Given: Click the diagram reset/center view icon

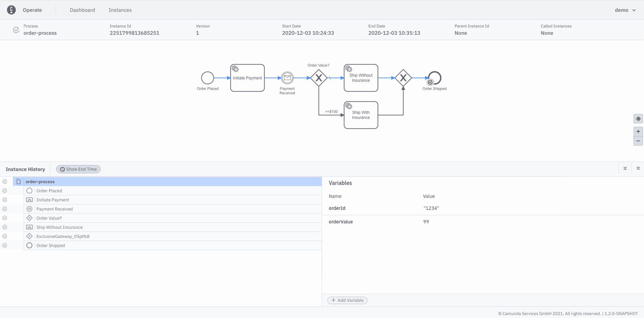Looking at the screenshot, I should pyautogui.click(x=638, y=119).
